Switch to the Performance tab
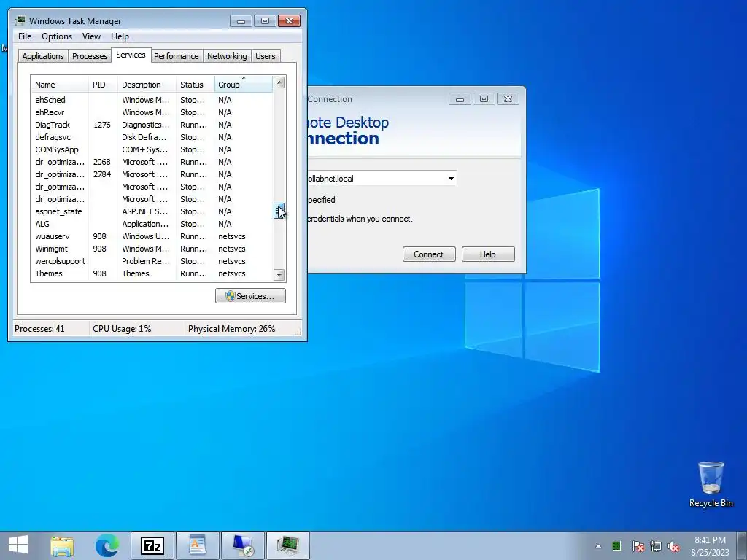Image resolution: width=747 pixels, height=560 pixels. pos(176,56)
